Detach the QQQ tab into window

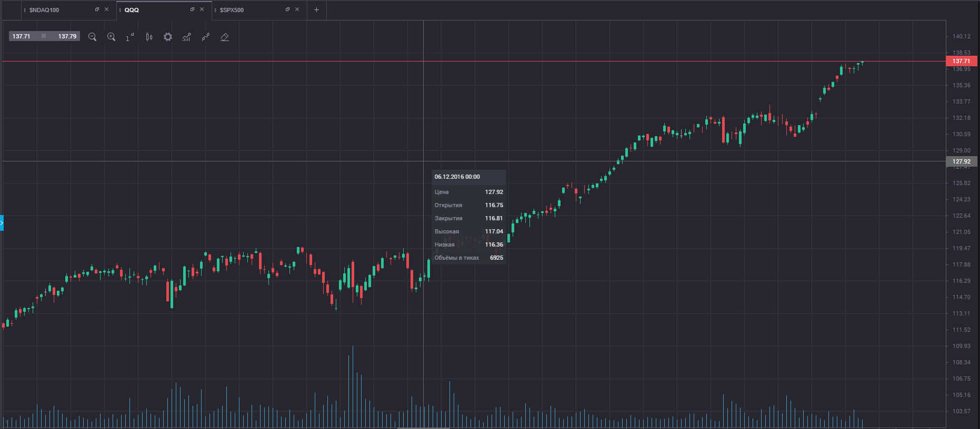coord(192,9)
